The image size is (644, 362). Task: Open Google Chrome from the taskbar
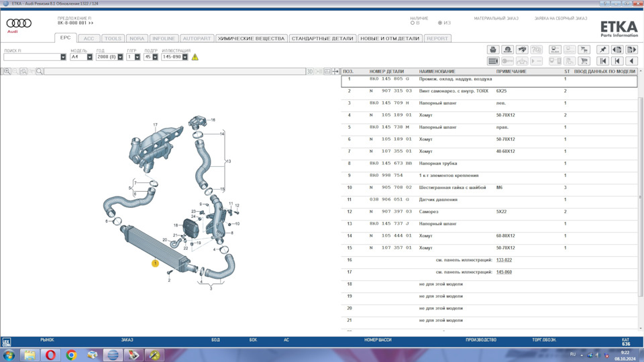click(71, 355)
